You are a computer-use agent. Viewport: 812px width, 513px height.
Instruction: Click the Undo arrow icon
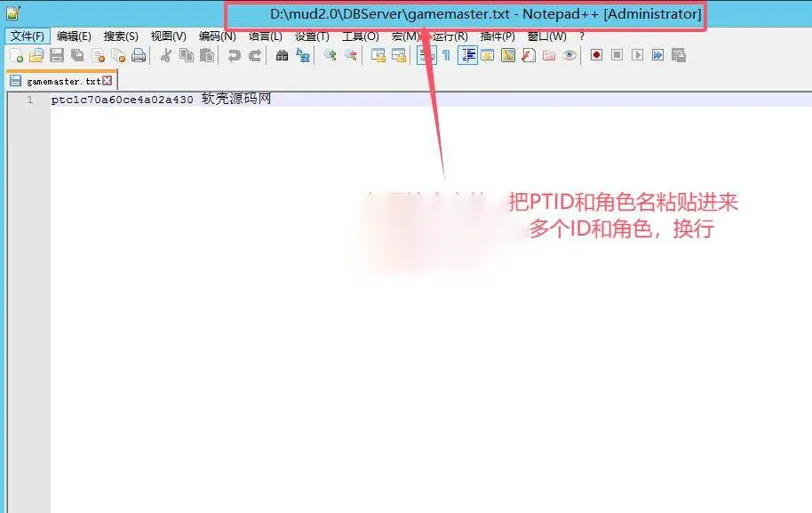(234, 55)
